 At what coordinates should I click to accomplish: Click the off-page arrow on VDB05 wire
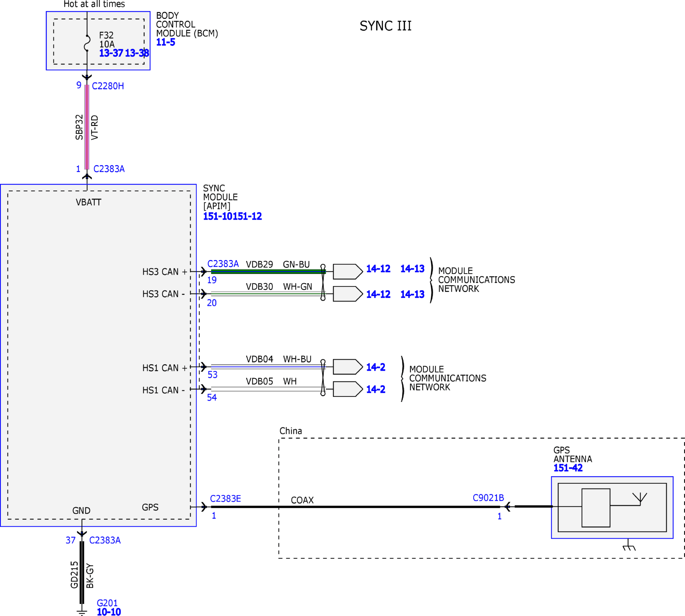click(x=348, y=389)
